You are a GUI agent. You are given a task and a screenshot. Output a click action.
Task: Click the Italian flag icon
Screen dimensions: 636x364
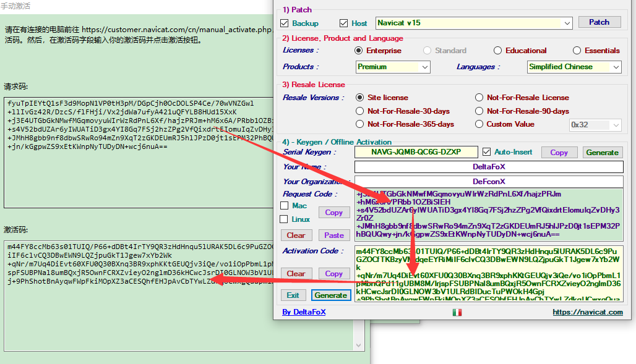click(457, 313)
